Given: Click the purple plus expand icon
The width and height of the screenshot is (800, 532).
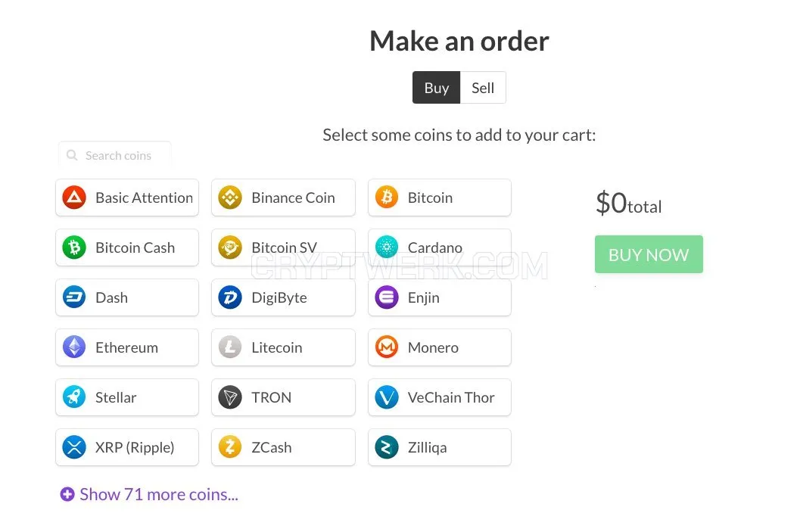Looking at the screenshot, I should click(67, 494).
